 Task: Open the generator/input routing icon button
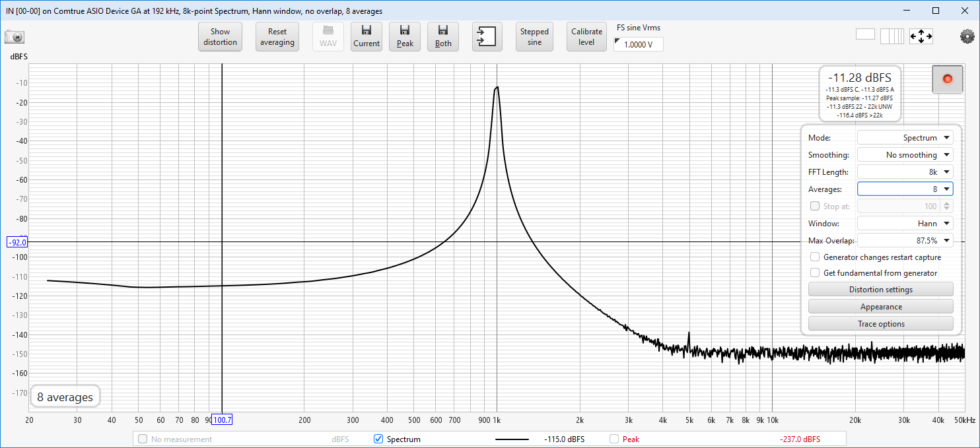[487, 37]
